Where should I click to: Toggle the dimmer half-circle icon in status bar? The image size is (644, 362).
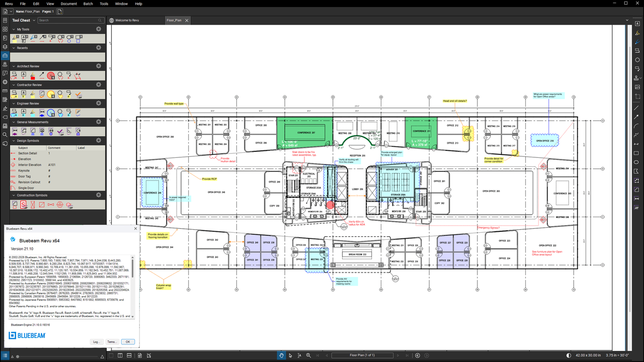click(x=569, y=355)
